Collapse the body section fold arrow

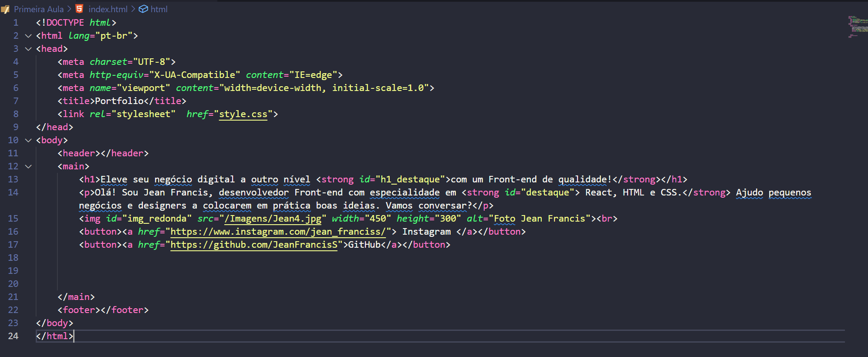tap(28, 140)
